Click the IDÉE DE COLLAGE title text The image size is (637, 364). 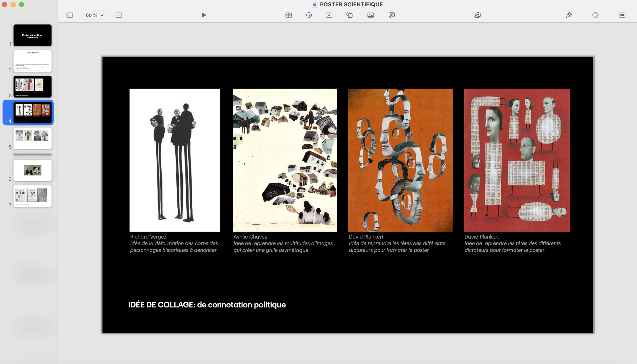[207, 305]
